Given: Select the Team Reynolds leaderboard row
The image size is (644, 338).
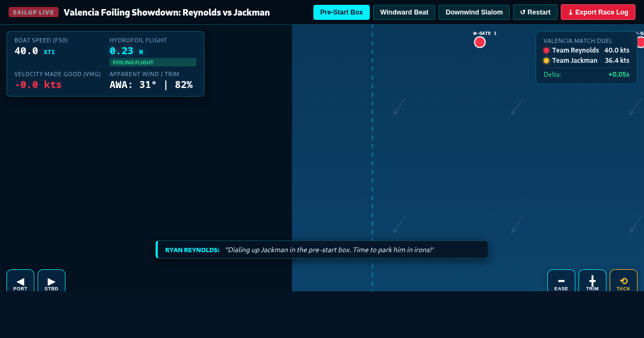Looking at the screenshot, I should point(587,50).
